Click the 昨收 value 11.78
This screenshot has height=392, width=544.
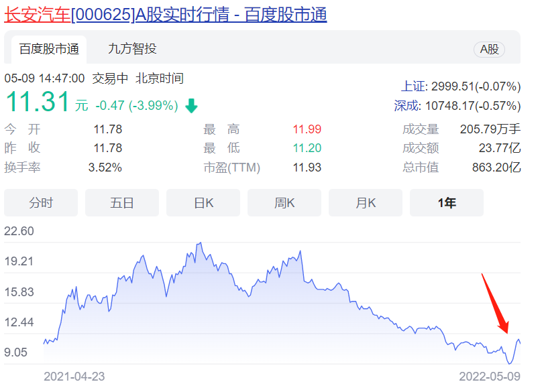pyautogui.click(x=108, y=148)
